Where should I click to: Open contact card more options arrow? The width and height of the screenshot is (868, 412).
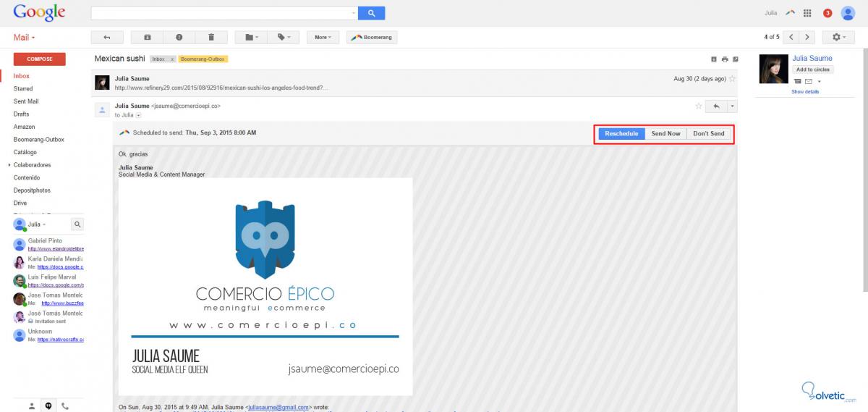tap(820, 81)
